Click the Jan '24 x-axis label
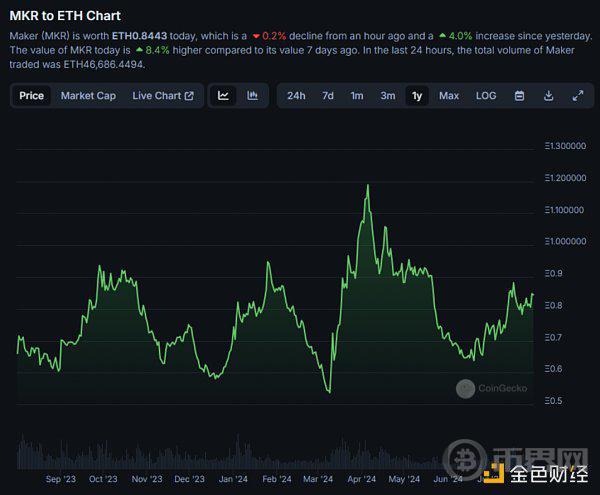 coord(233,479)
